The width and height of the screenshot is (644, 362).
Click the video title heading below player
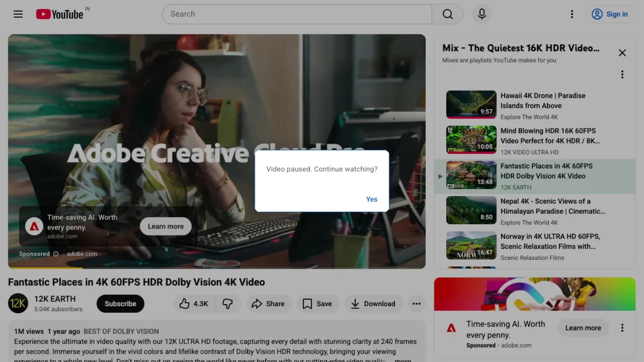point(136,282)
